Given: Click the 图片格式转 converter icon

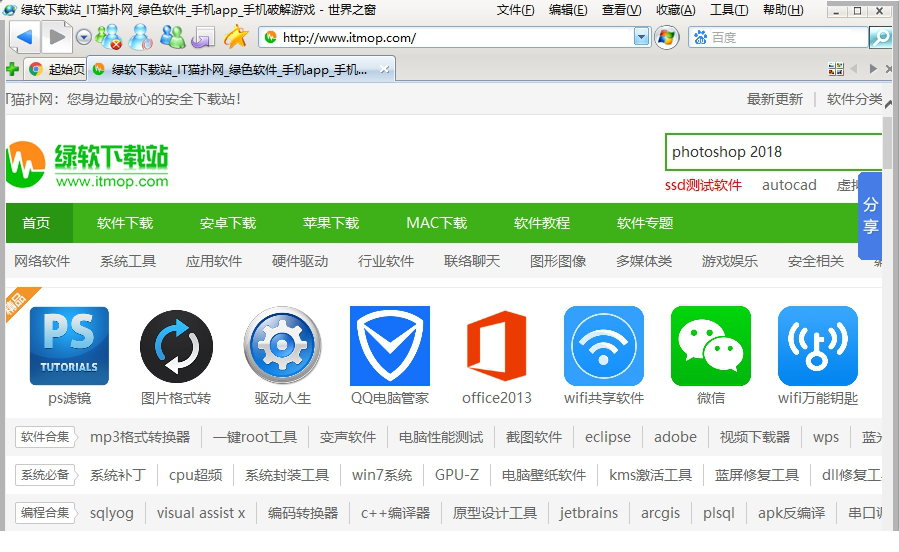Looking at the screenshot, I should pos(176,346).
